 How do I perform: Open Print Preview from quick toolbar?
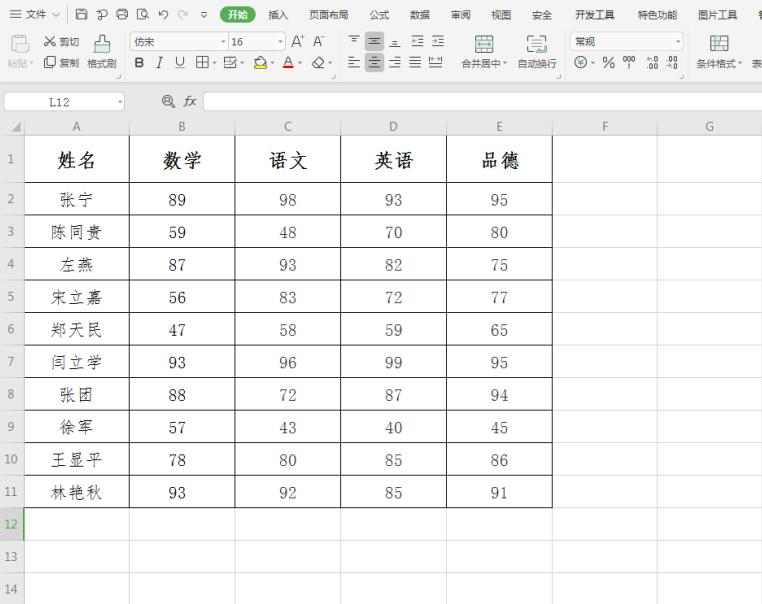(142, 14)
